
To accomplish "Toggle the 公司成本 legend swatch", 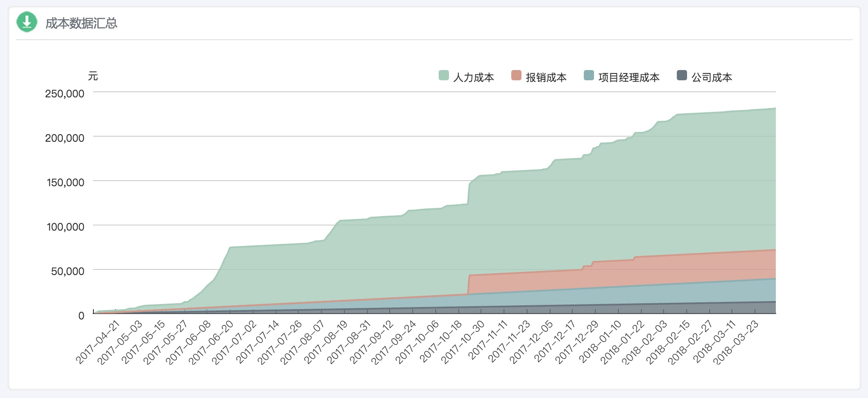I will [682, 76].
